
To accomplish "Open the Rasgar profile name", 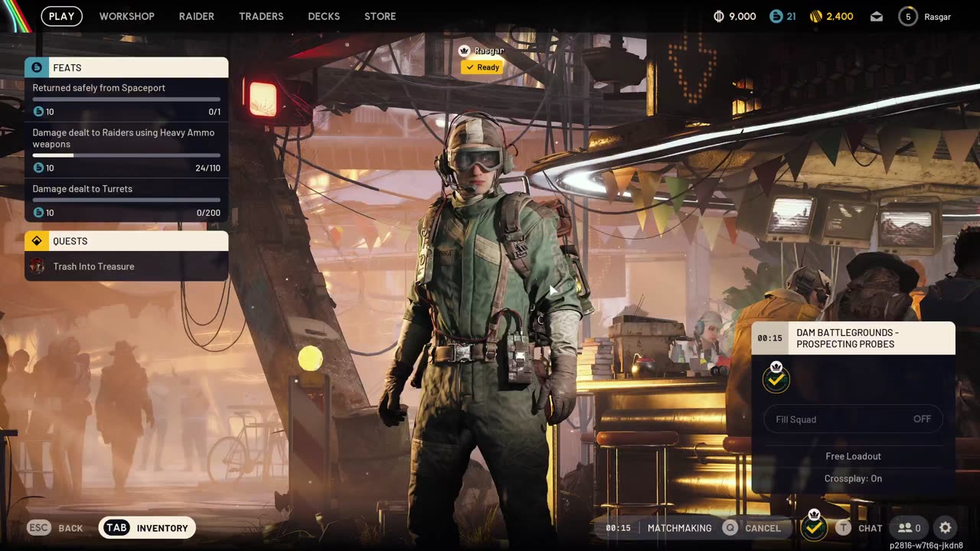I will pos(938,17).
